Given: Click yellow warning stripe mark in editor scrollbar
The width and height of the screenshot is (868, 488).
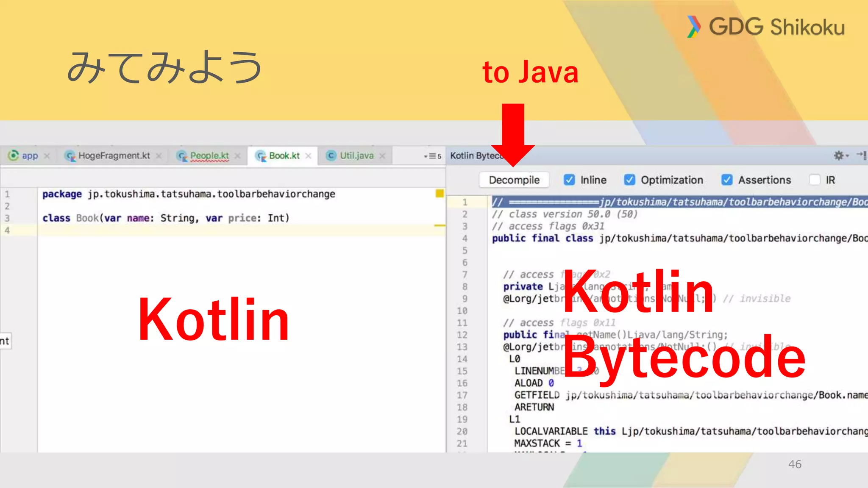Looking at the screenshot, I should click(x=440, y=225).
